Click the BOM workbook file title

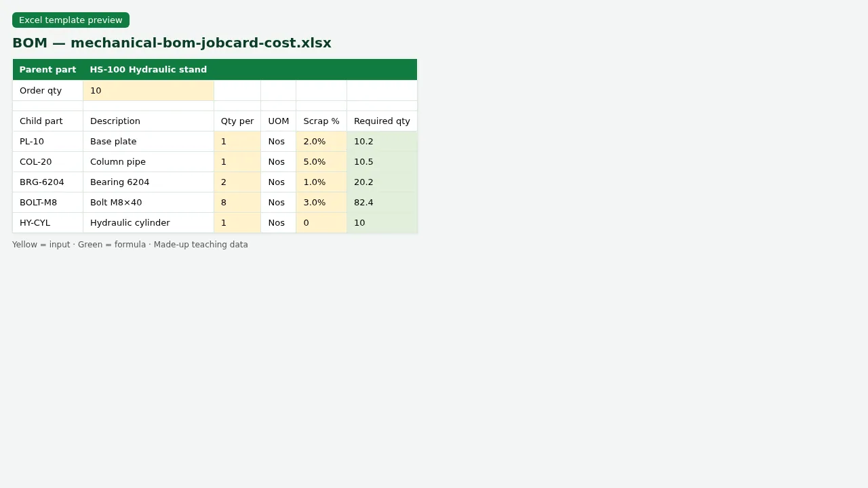tap(172, 43)
